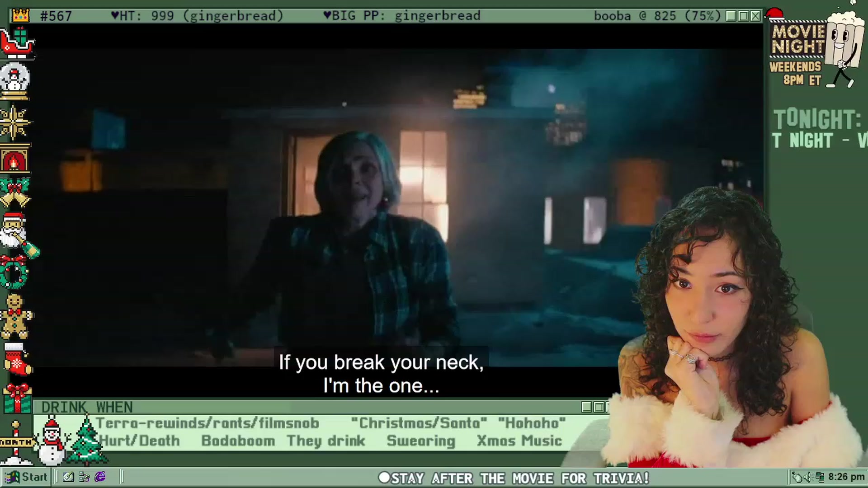
Task: Click the "Christmas/Santa" drink rule
Action: (x=419, y=423)
